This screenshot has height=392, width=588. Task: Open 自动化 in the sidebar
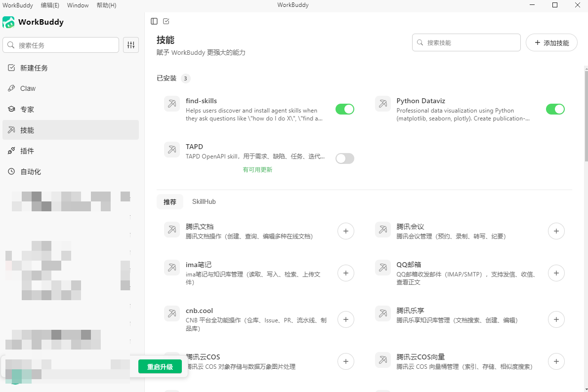tap(71, 172)
